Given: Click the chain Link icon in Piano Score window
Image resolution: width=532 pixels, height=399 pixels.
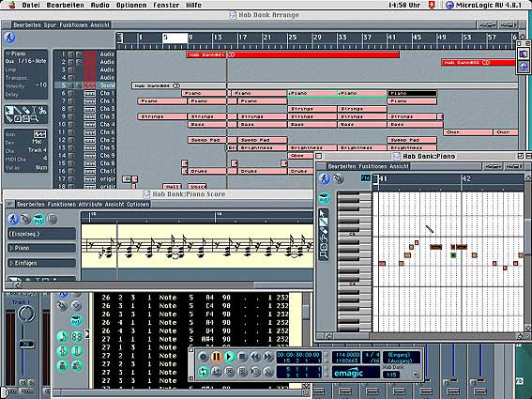Looking at the screenshot, I should click(25, 219).
